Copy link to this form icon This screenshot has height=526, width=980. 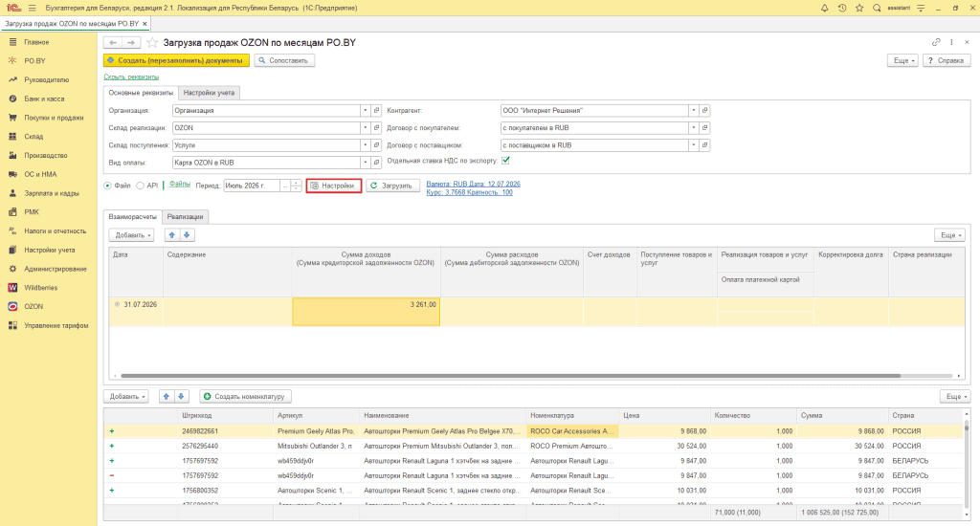(x=936, y=42)
